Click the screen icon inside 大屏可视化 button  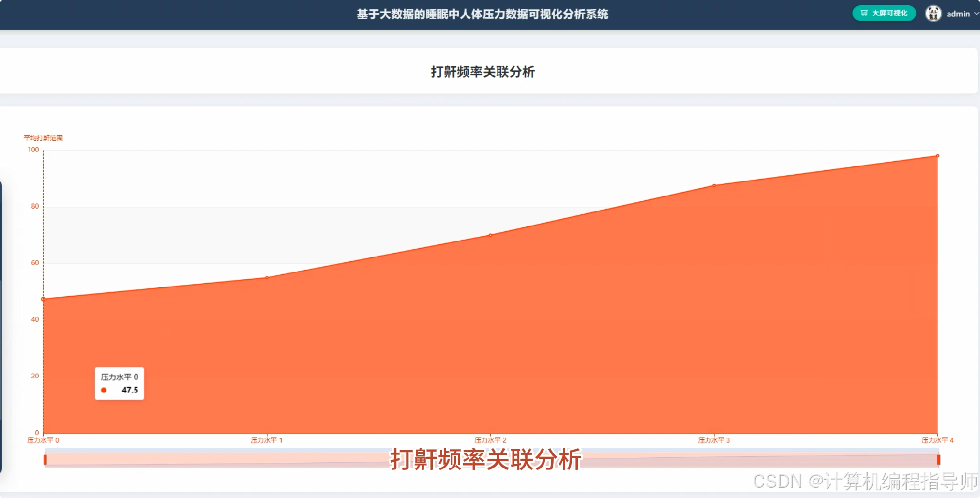(x=865, y=14)
